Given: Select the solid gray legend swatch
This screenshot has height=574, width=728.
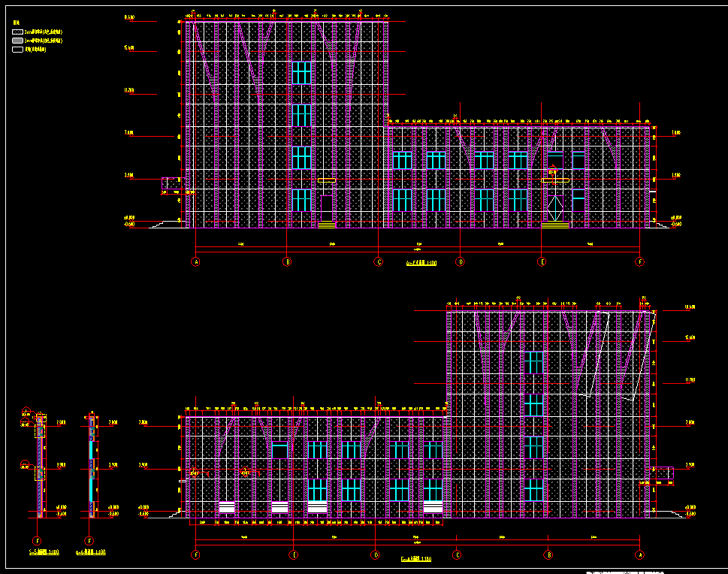Looking at the screenshot, I should click(17, 41).
